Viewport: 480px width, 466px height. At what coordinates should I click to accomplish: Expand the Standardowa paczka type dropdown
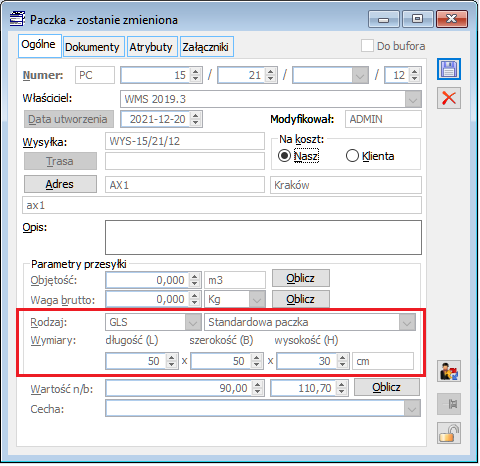click(x=407, y=322)
